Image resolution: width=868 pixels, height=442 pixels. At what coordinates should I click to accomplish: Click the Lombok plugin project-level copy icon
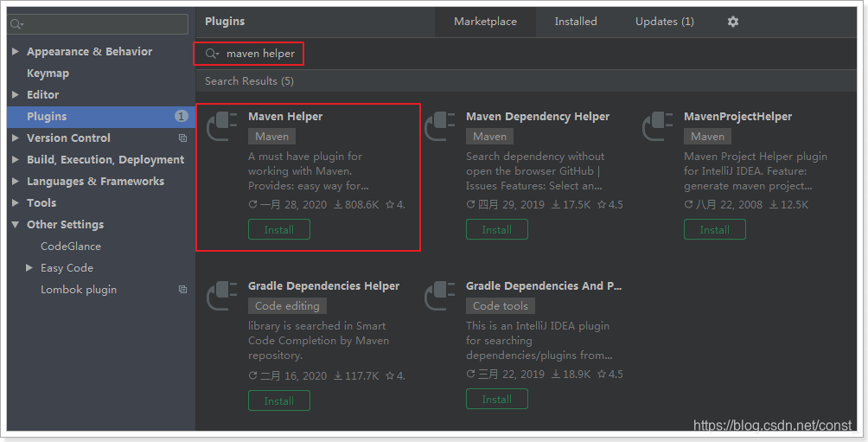click(182, 290)
